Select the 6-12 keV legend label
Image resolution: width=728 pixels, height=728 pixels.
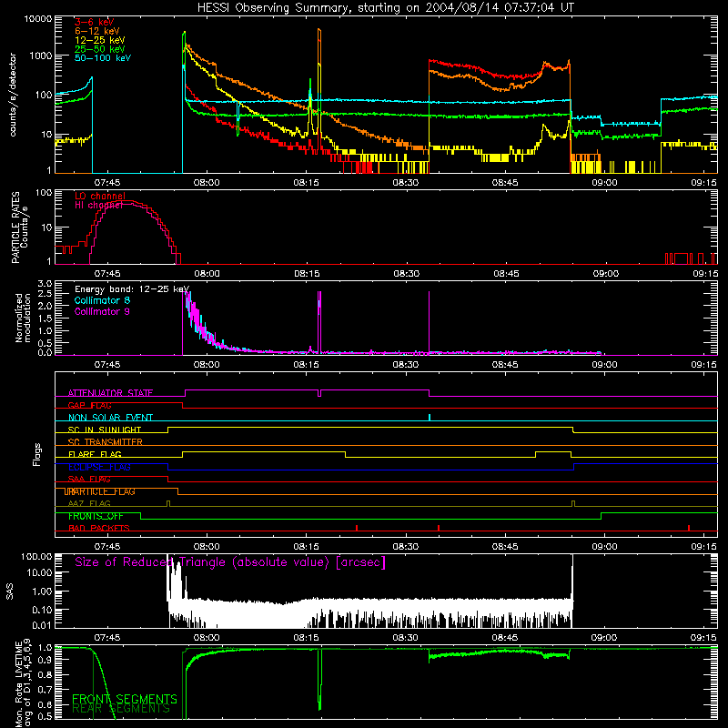point(97,31)
